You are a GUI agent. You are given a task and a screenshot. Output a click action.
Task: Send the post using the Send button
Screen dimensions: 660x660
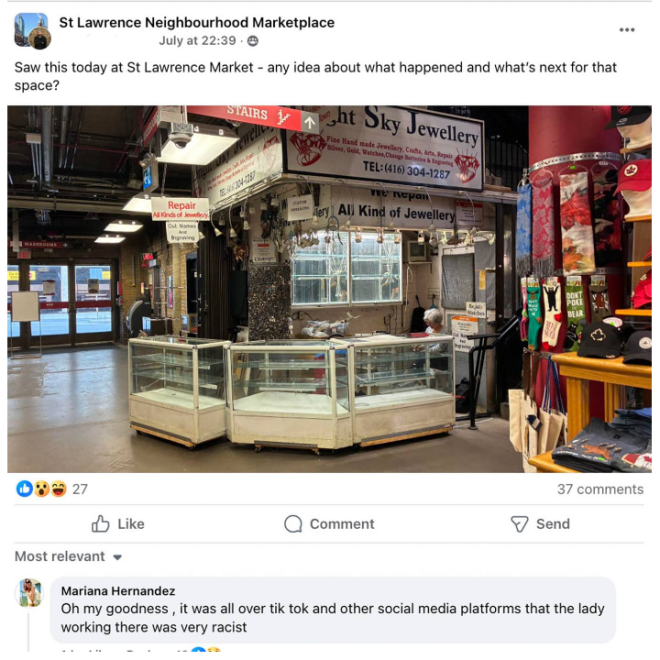540,524
